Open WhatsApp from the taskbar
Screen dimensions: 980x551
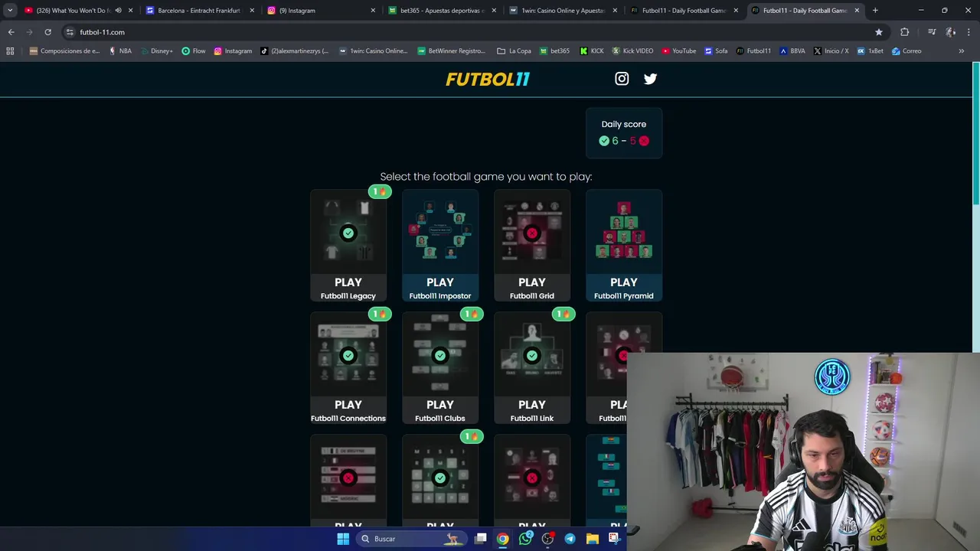[x=525, y=539]
